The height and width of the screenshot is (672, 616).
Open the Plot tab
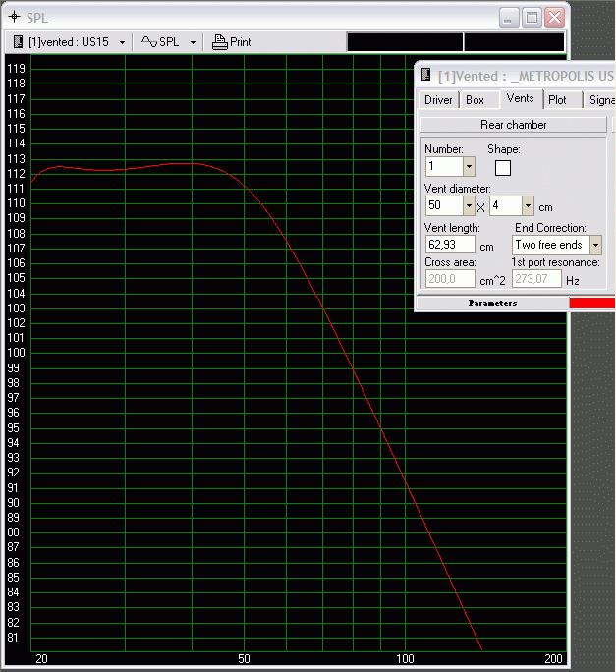[557, 100]
